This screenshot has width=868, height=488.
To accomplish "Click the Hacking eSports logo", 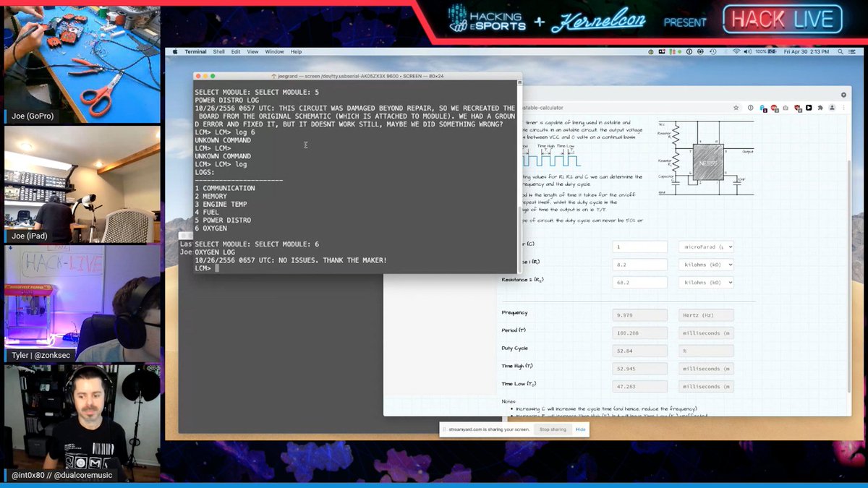I will pos(488,19).
